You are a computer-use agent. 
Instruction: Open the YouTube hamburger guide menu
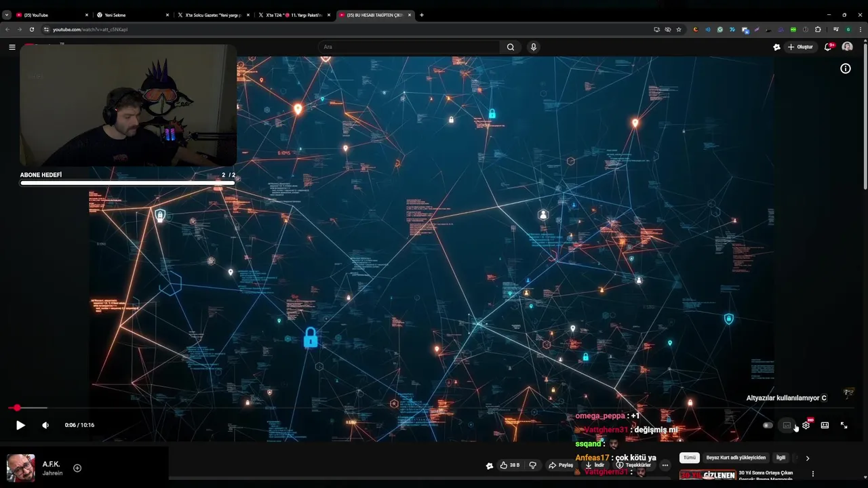[x=12, y=47]
